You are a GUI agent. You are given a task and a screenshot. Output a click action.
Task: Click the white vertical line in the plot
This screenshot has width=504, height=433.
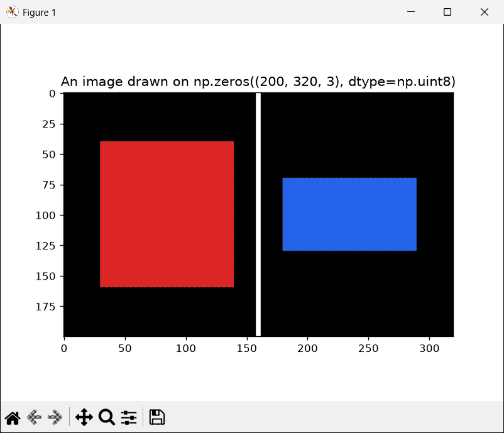click(x=258, y=214)
